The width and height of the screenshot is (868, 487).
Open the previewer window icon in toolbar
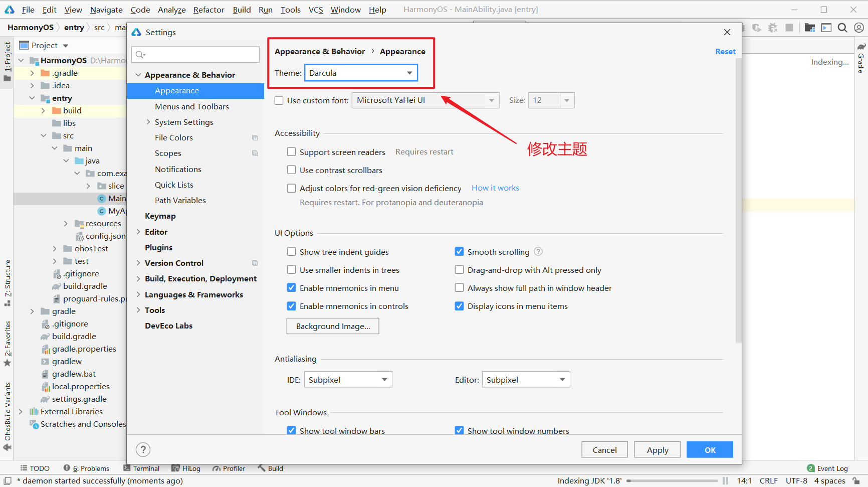(x=826, y=28)
